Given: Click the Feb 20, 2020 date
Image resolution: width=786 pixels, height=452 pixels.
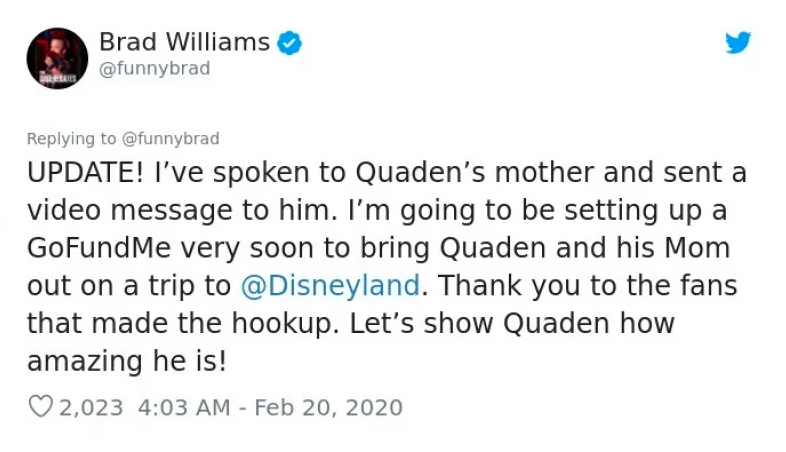Looking at the screenshot, I should (x=329, y=407).
